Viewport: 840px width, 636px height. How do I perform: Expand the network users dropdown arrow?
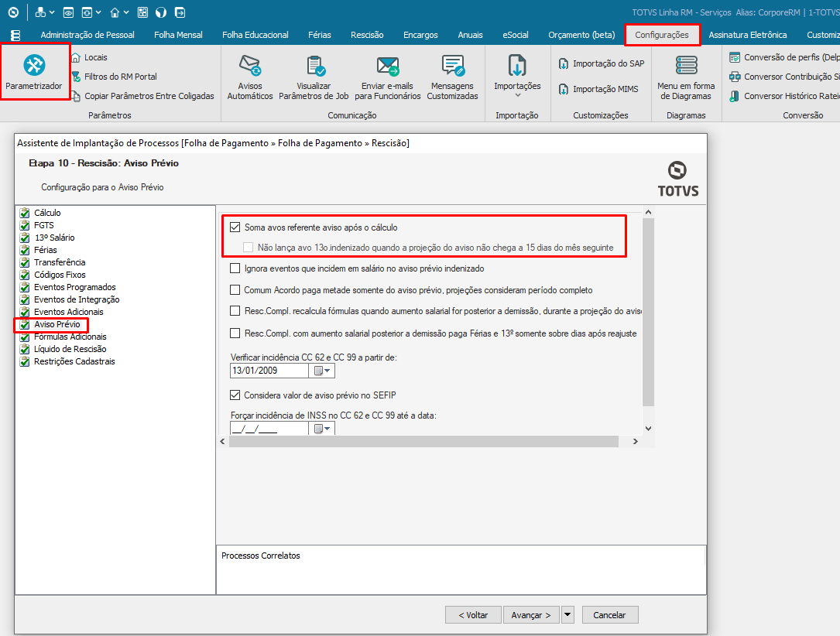pos(51,12)
